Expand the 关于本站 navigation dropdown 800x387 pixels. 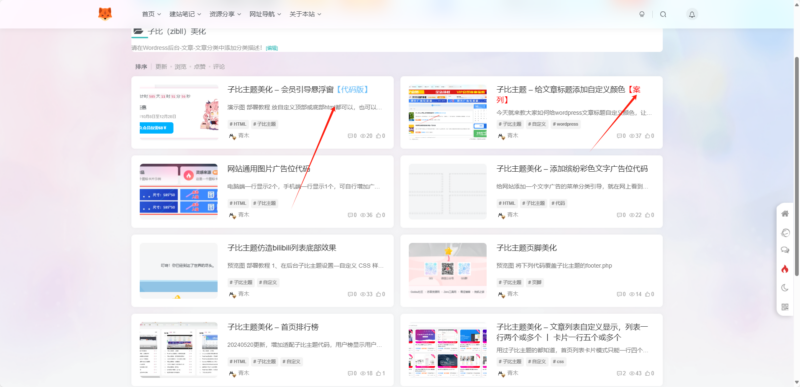click(306, 14)
